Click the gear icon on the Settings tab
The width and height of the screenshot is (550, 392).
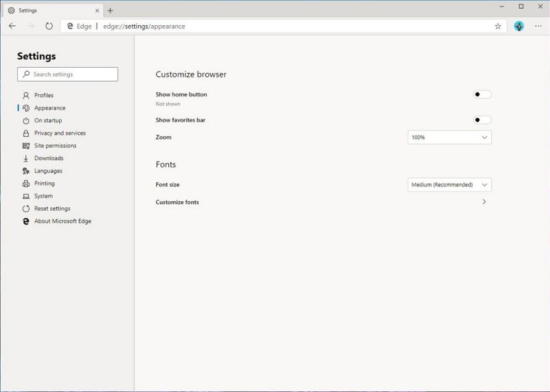click(11, 11)
